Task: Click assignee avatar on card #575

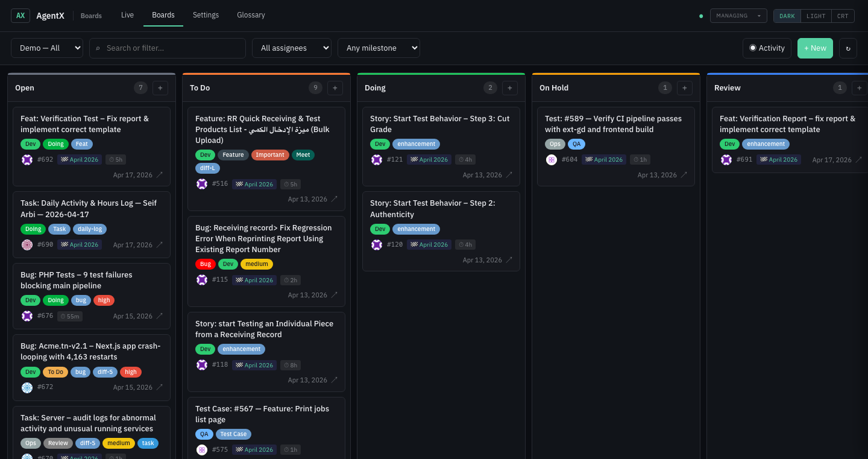Action: 202,449
